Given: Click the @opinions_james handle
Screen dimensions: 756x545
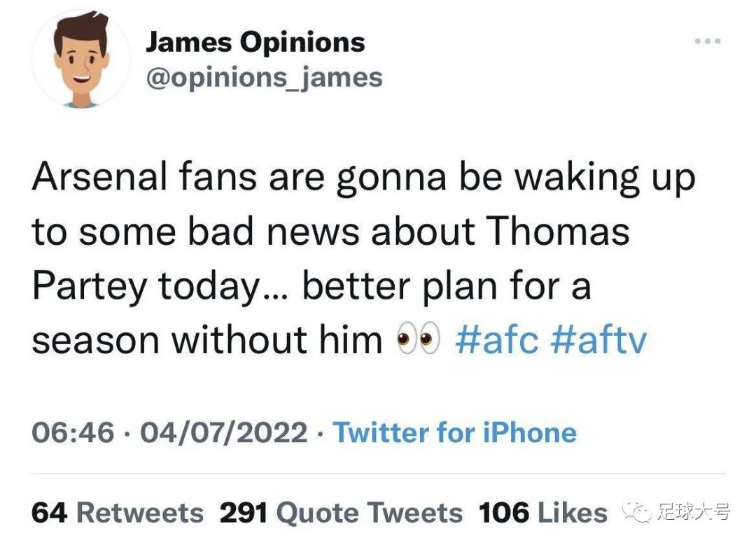Looking at the screenshot, I should coord(263,77).
